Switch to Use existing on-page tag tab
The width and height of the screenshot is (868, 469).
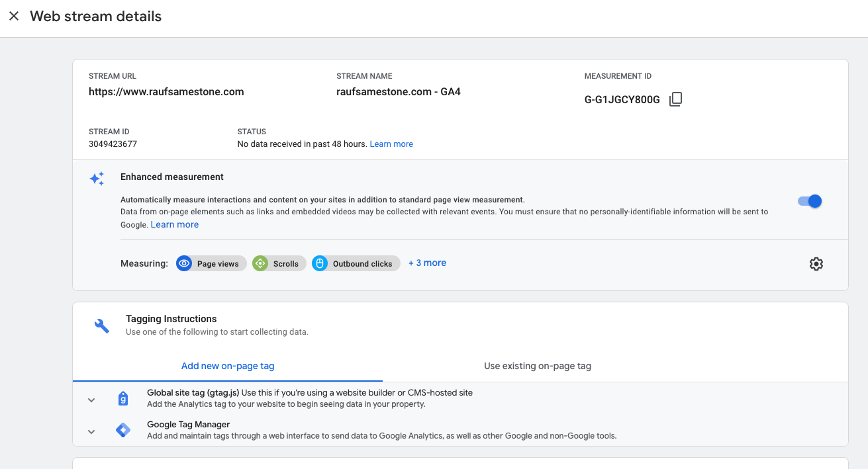(538, 366)
